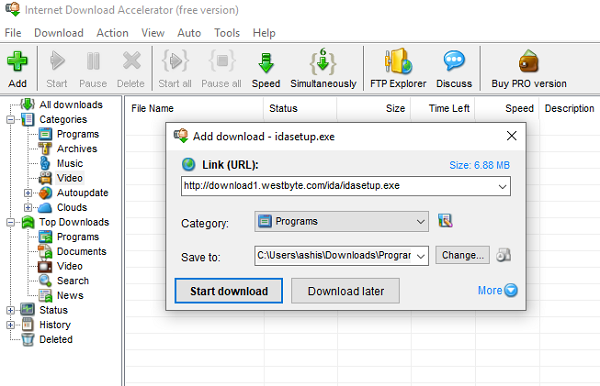Click the Simultaneously downloads icon
Viewport: 600px width, 386px height.
click(x=323, y=62)
